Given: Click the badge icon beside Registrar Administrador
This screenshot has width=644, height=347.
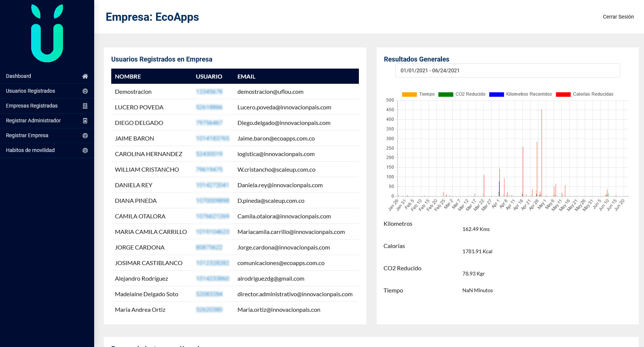Looking at the screenshot, I should point(85,120).
